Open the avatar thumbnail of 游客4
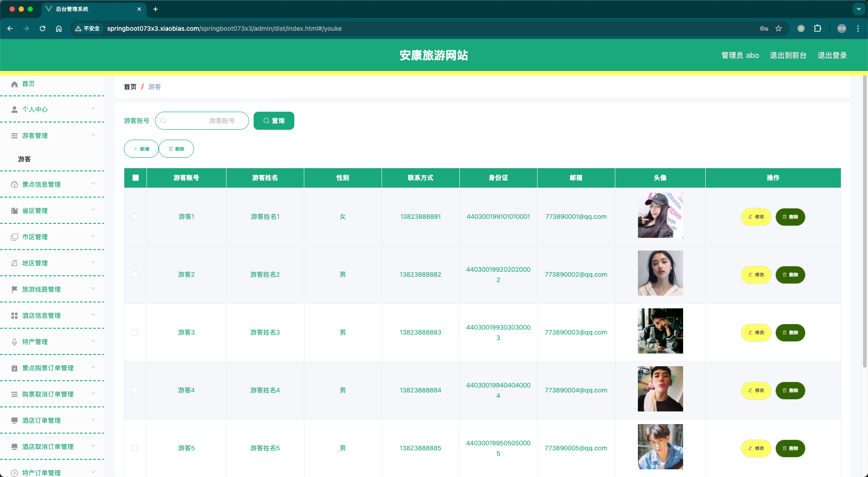 (660, 389)
